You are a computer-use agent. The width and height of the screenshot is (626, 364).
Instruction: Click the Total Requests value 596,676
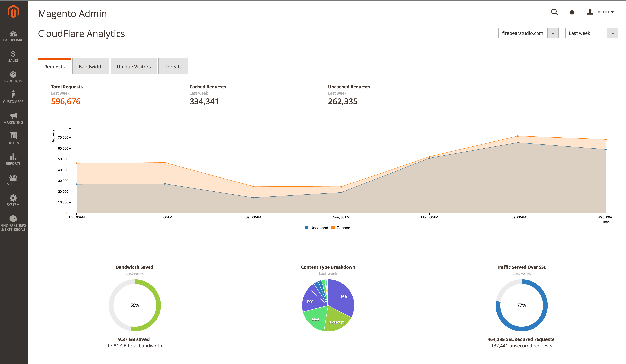(66, 101)
